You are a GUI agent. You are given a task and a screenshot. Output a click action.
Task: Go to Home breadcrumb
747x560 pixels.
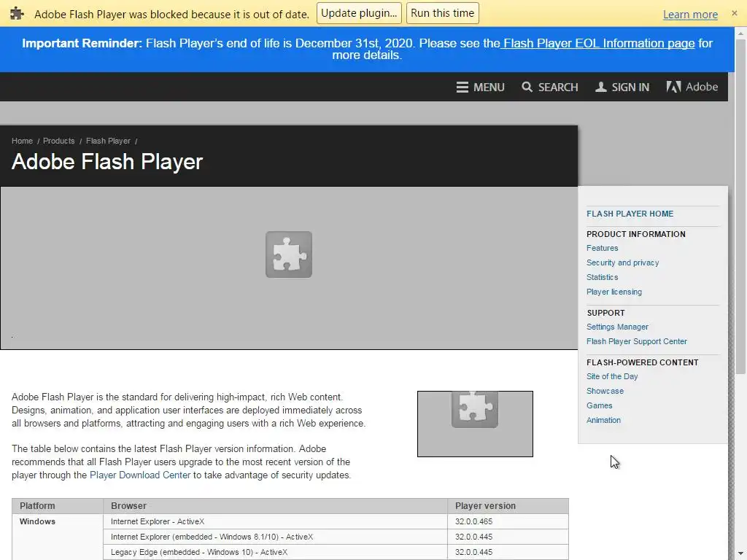[x=22, y=141]
